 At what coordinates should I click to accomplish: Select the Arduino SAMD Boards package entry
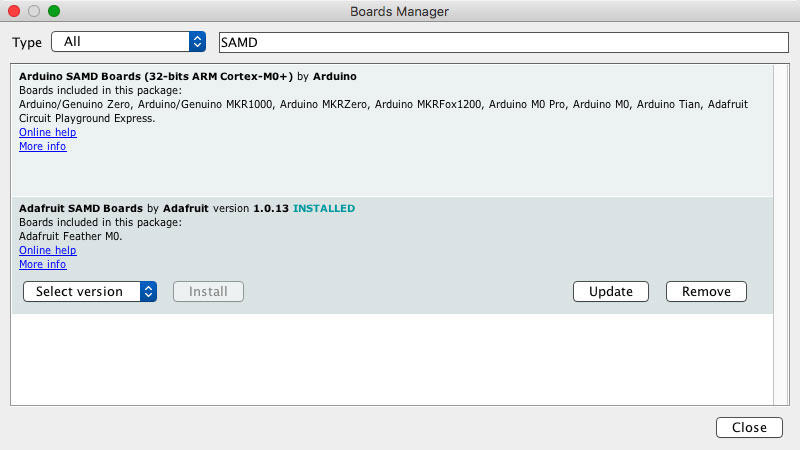tap(157, 76)
